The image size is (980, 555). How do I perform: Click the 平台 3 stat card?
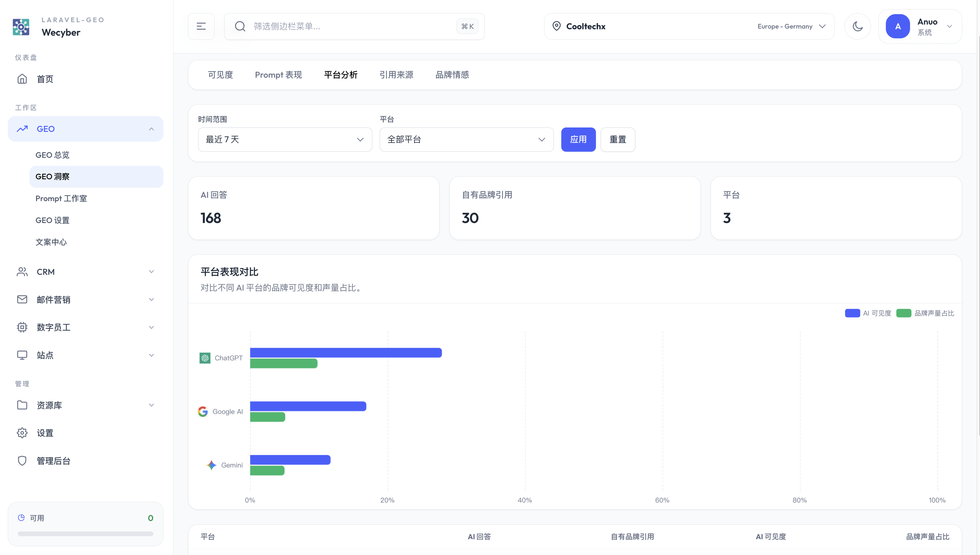coord(836,208)
